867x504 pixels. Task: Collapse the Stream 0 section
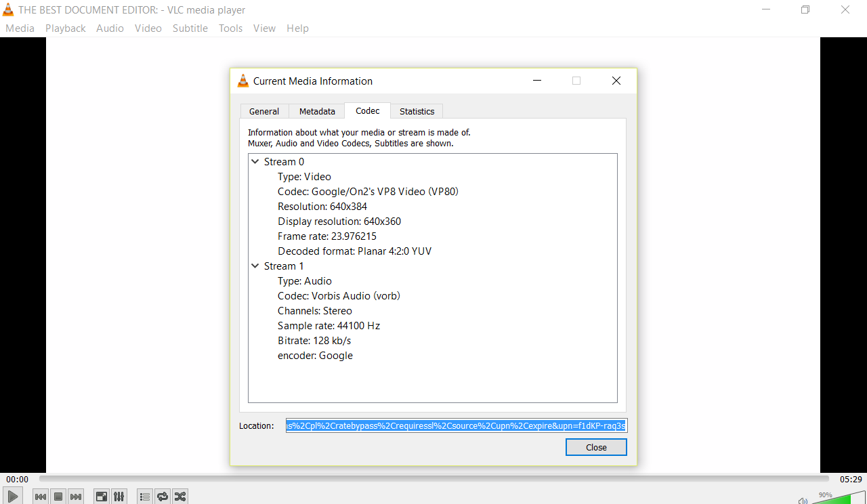coord(255,161)
